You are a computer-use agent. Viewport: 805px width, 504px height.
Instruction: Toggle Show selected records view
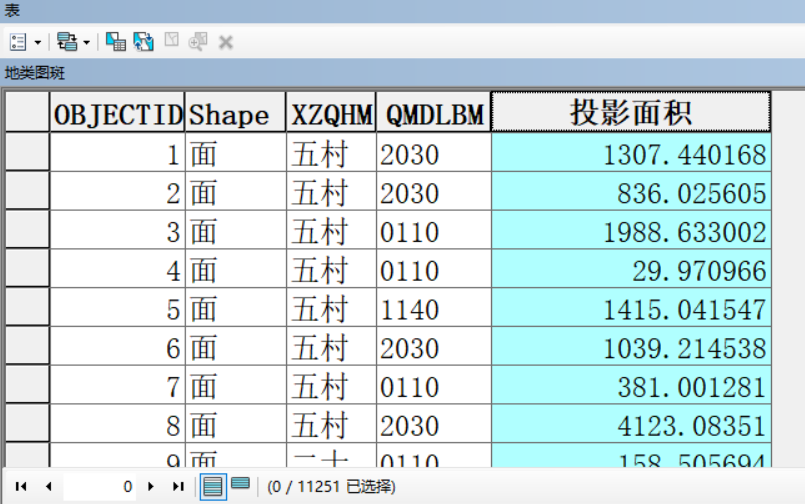click(240, 485)
